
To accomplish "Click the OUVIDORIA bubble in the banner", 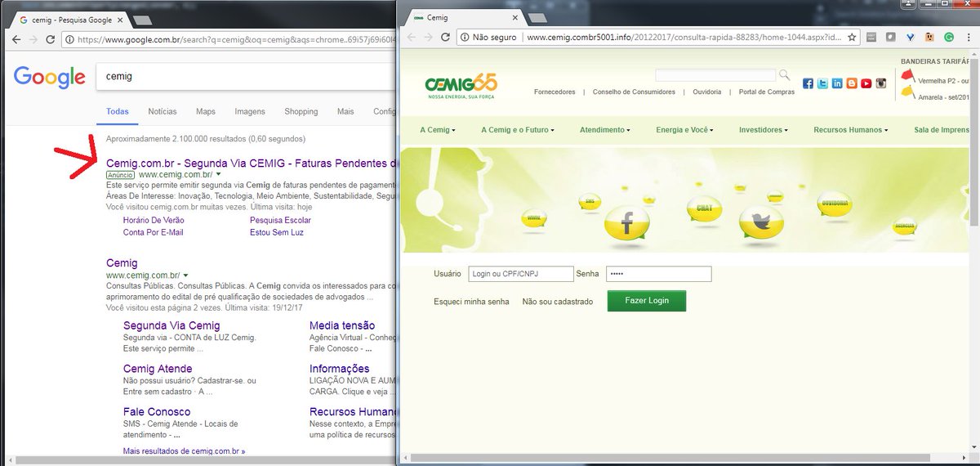I will point(835,203).
